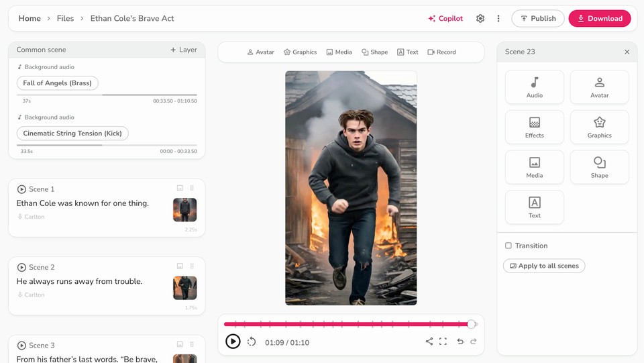Open Scene 2 thumbnail image
The image size is (644, 363).
185,288
